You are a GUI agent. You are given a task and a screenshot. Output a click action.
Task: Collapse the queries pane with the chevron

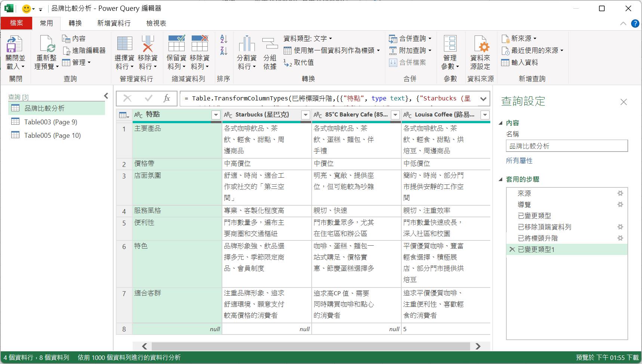(x=106, y=96)
